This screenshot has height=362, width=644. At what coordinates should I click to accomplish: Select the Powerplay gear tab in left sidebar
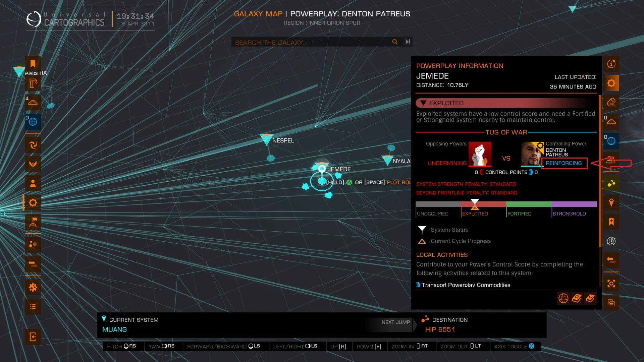pyautogui.click(x=33, y=203)
